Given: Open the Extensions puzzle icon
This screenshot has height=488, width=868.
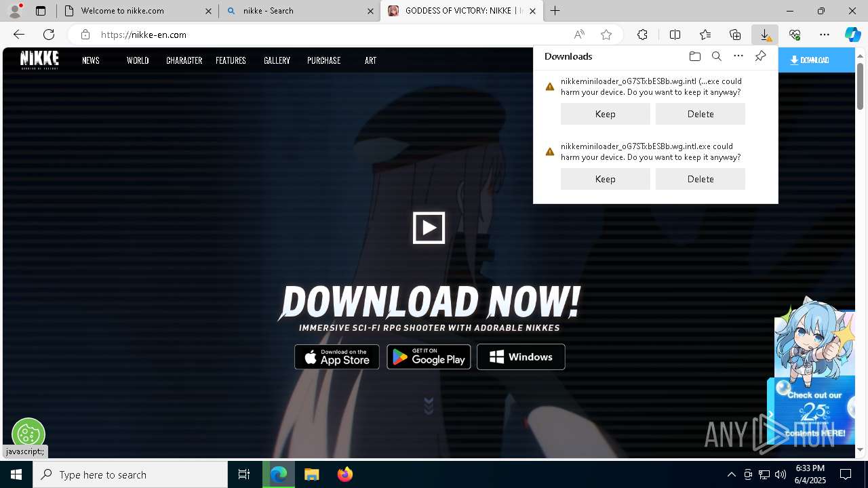Looking at the screenshot, I should [642, 35].
